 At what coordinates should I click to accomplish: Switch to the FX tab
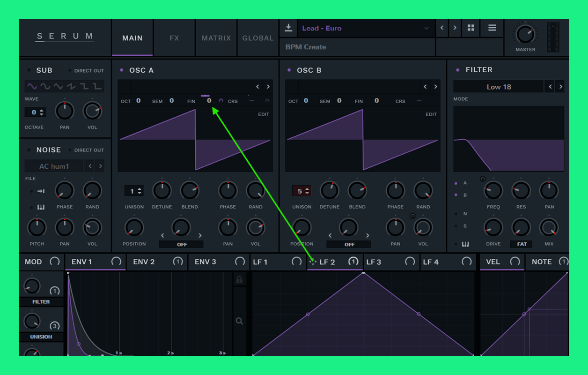pos(174,38)
